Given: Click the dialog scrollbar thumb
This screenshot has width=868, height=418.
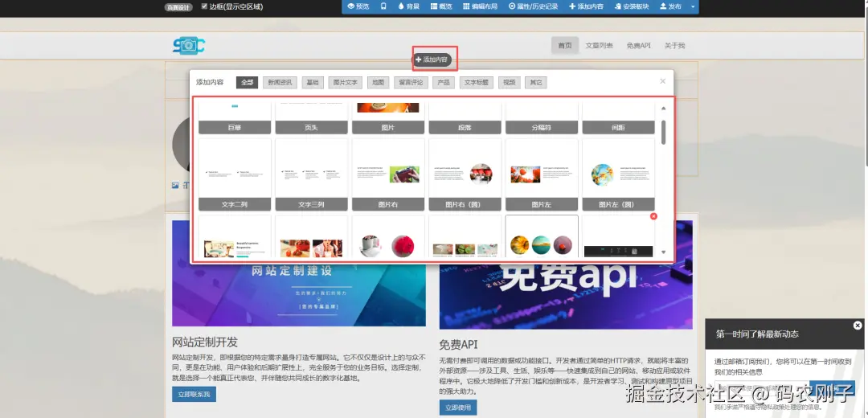Looking at the screenshot, I should (664, 132).
